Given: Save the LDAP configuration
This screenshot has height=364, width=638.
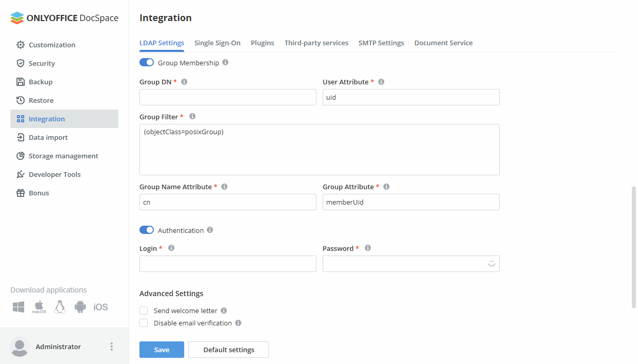Looking at the screenshot, I should (x=162, y=349).
